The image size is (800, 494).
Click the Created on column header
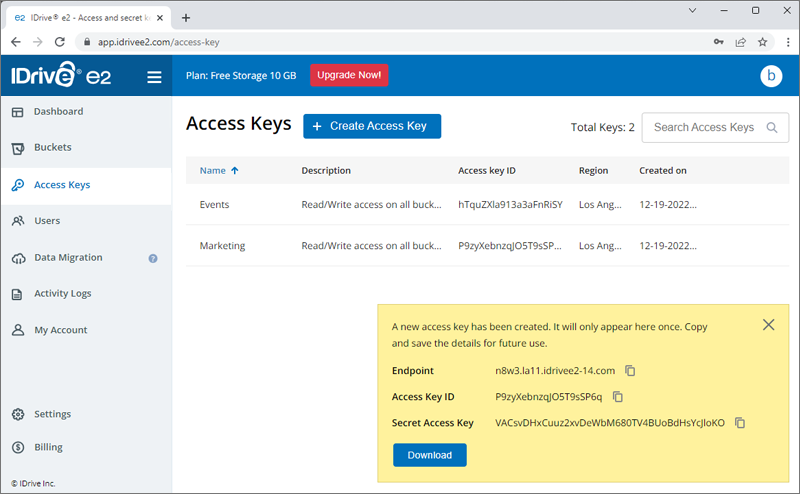(x=663, y=170)
